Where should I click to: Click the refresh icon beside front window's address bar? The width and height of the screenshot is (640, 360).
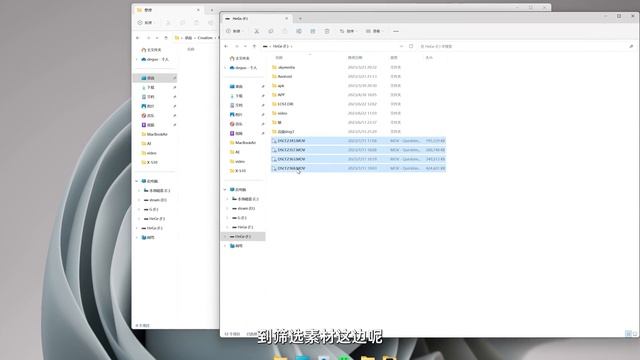[411, 46]
